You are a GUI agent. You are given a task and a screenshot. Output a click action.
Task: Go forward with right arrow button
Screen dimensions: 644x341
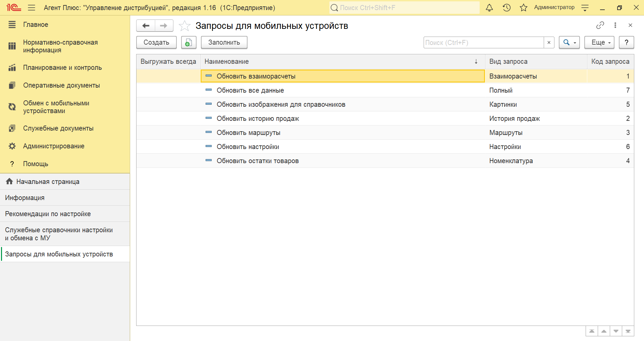pyautogui.click(x=164, y=26)
